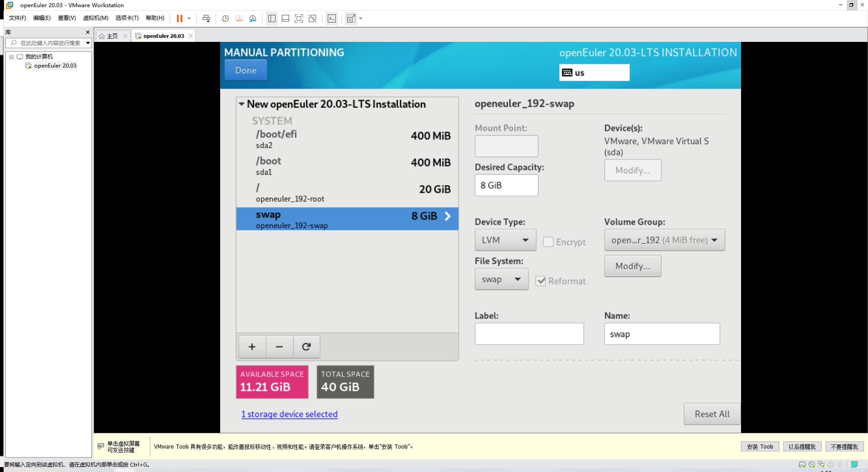
Task: Click the Done button
Action: coord(246,70)
